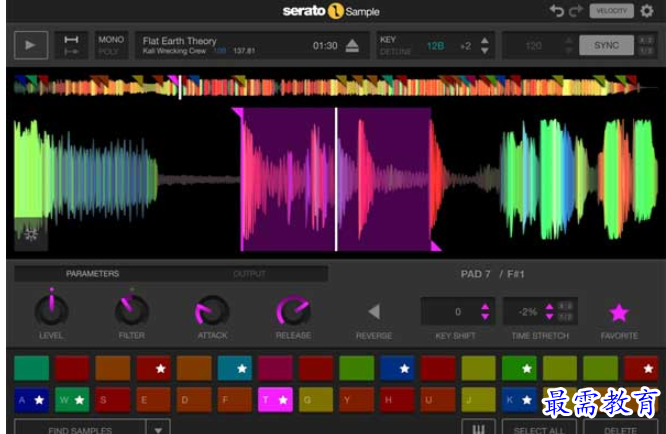This screenshot has width=666, height=434.
Task: Click the KEY SHIFT value field
Action: pyautogui.click(x=457, y=312)
